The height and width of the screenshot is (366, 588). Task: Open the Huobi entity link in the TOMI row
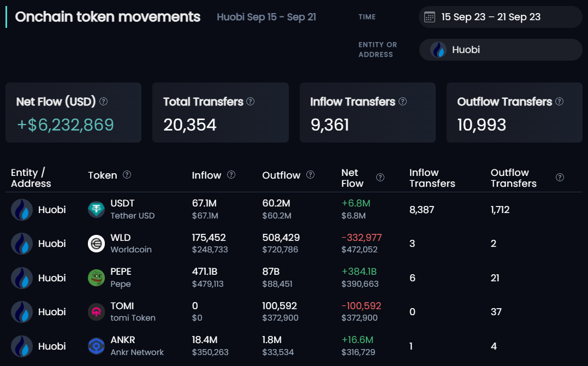[52, 312]
